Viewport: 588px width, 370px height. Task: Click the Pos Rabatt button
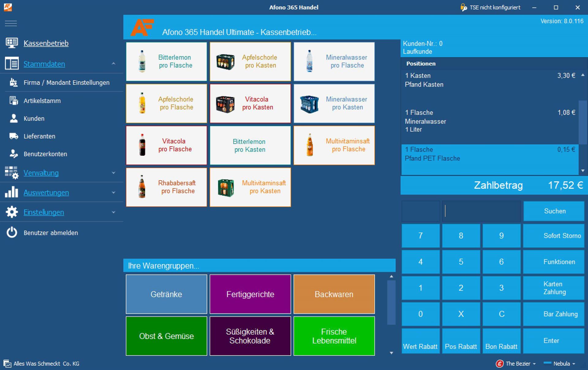pyautogui.click(x=461, y=341)
